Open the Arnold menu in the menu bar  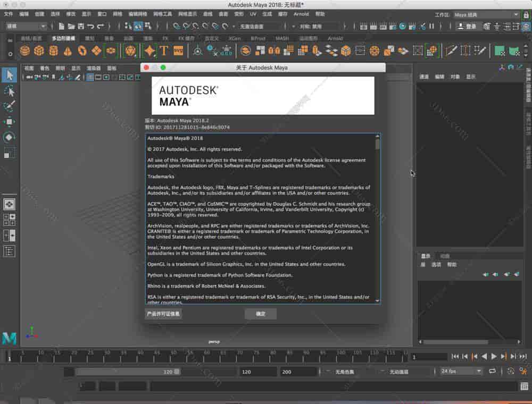coord(301,14)
